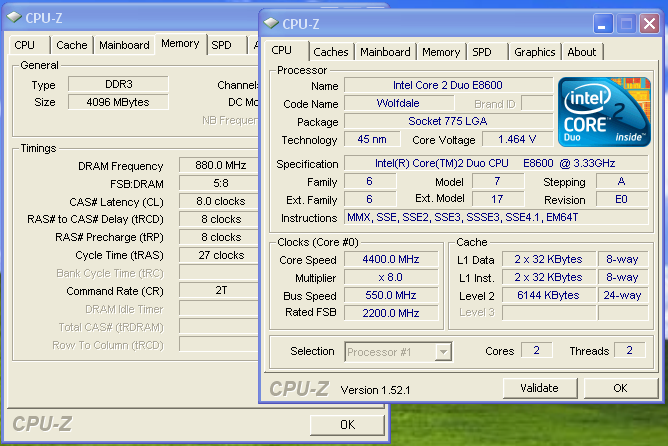Switch to the Caches tab in front window
Viewport: 668px width, 446px height.
[331, 52]
